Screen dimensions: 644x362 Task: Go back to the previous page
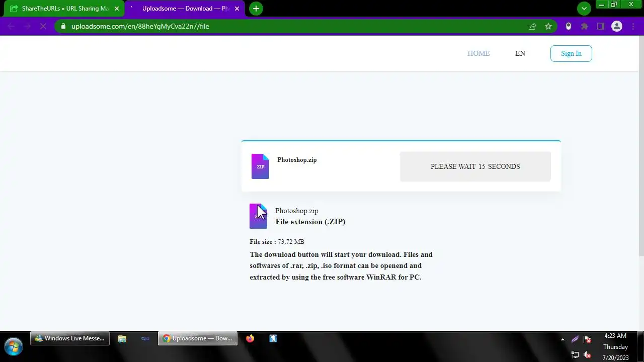[x=11, y=26]
